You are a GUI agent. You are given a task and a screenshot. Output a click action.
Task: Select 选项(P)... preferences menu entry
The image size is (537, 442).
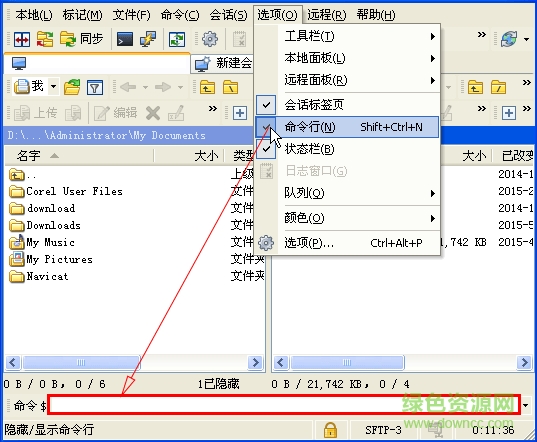coord(347,243)
